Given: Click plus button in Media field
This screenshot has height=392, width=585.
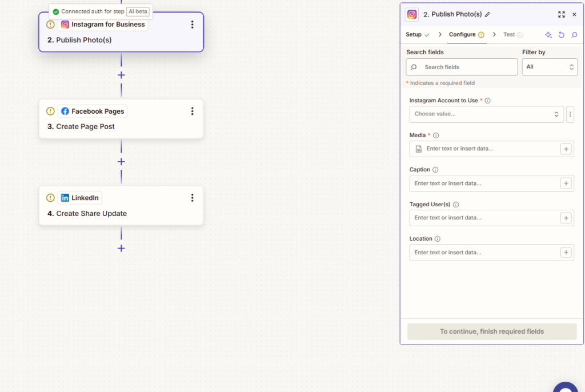Looking at the screenshot, I should point(566,149).
